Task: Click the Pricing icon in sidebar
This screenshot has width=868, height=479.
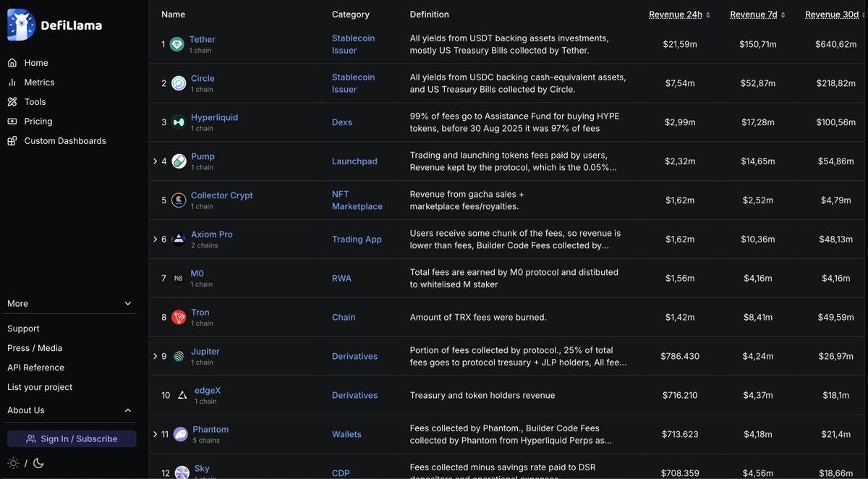Action: coord(12,122)
